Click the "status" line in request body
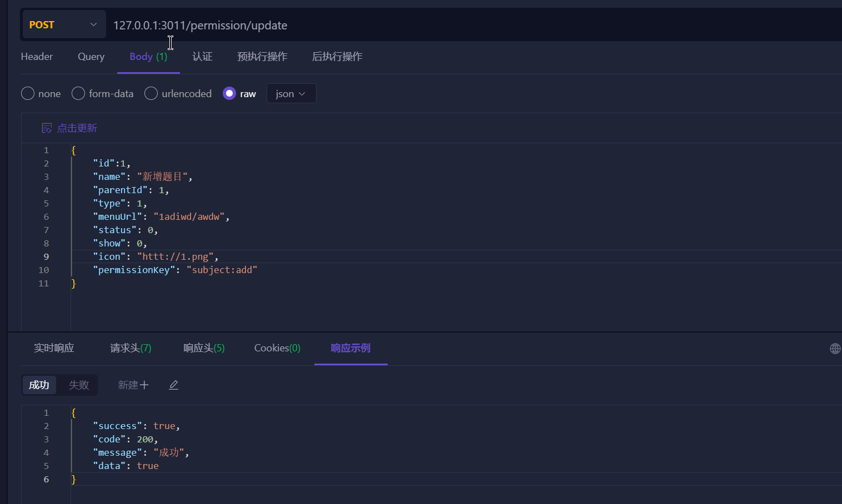Image resolution: width=842 pixels, height=504 pixels. [126, 230]
